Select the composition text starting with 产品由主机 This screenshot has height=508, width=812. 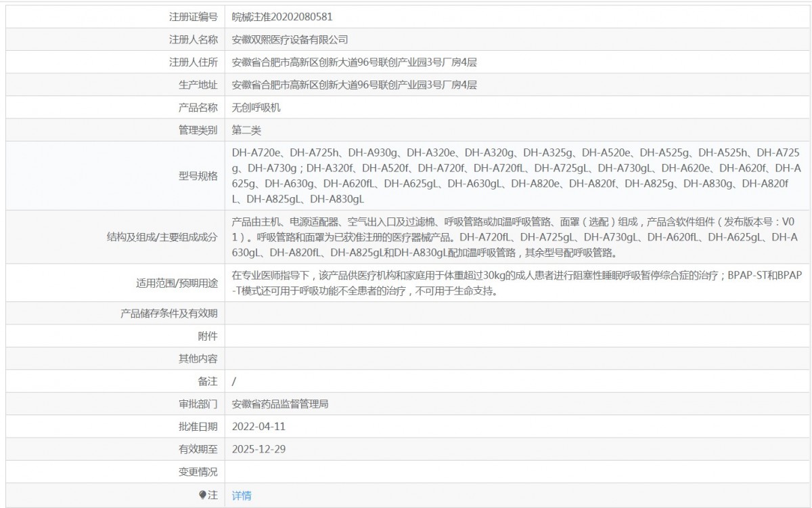click(516, 237)
